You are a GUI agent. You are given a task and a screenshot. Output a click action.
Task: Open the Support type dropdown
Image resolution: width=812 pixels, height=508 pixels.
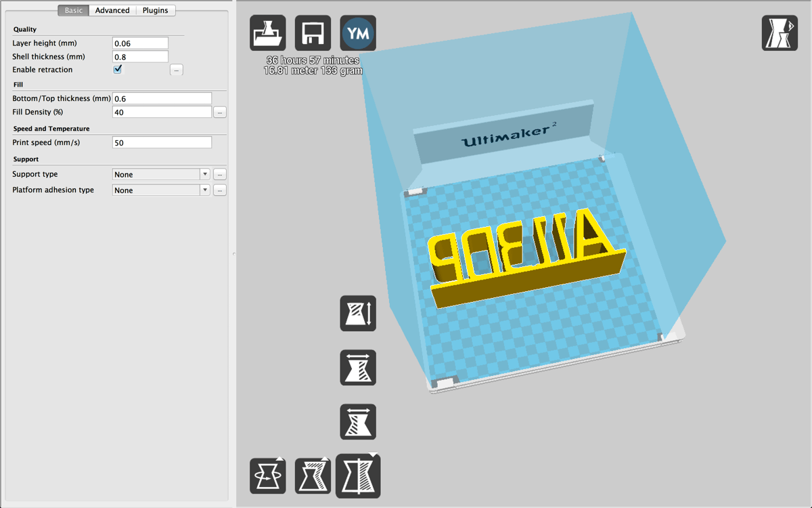160,174
